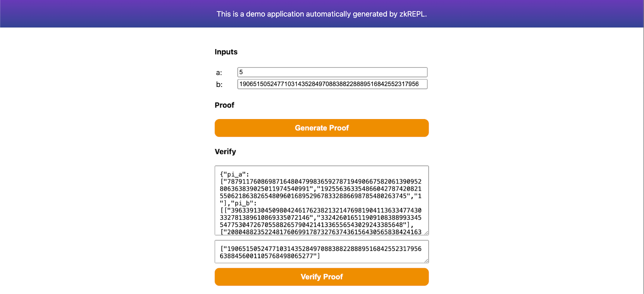Click the public signals textarea below the proof
Image resolution: width=644 pixels, height=294 pixels.
(x=321, y=251)
